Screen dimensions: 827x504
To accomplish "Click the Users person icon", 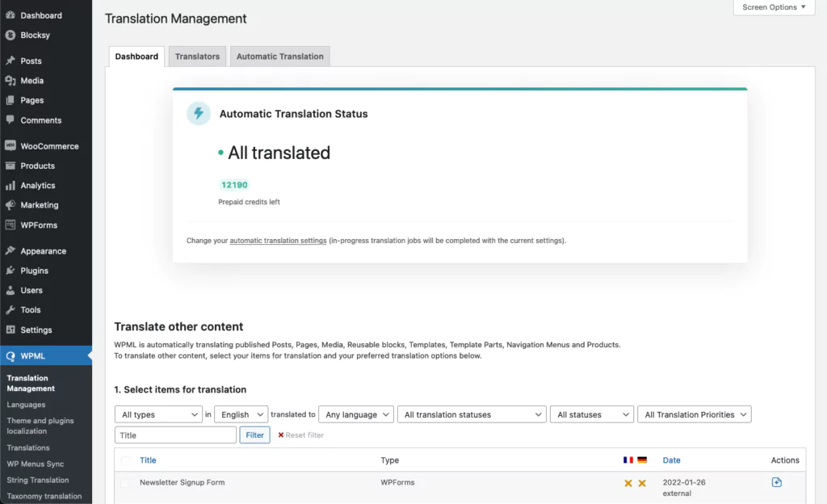I will pos(10,290).
